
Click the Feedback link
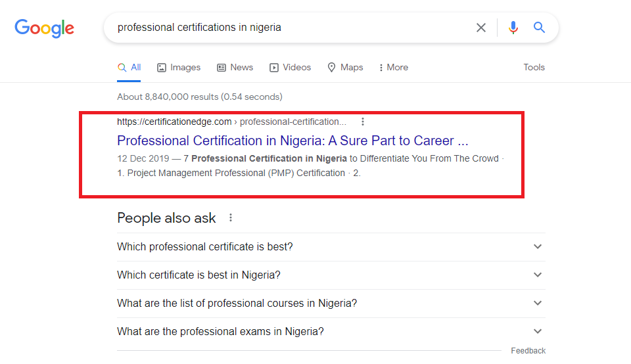[528, 351]
